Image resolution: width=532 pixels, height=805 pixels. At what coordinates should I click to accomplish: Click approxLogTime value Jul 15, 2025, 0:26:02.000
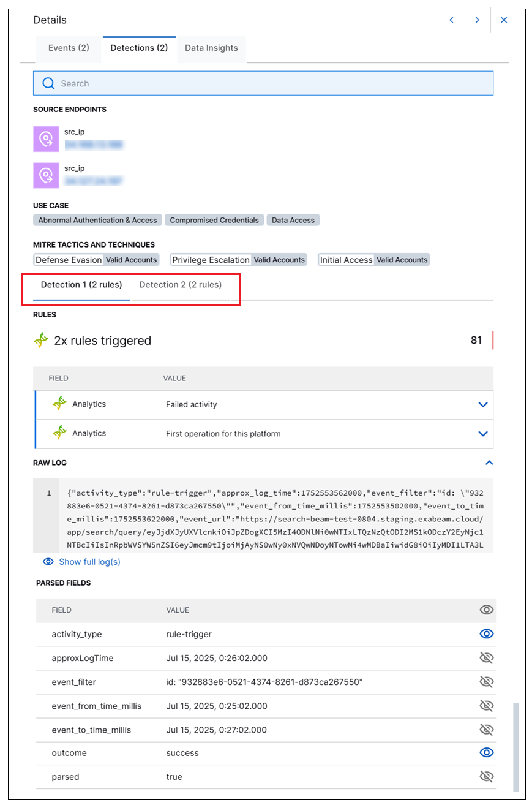pos(217,658)
